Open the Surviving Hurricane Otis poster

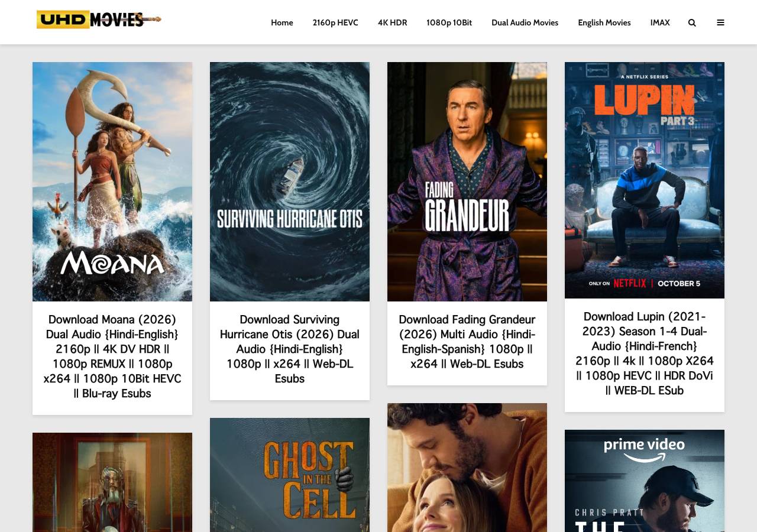[290, 181]
